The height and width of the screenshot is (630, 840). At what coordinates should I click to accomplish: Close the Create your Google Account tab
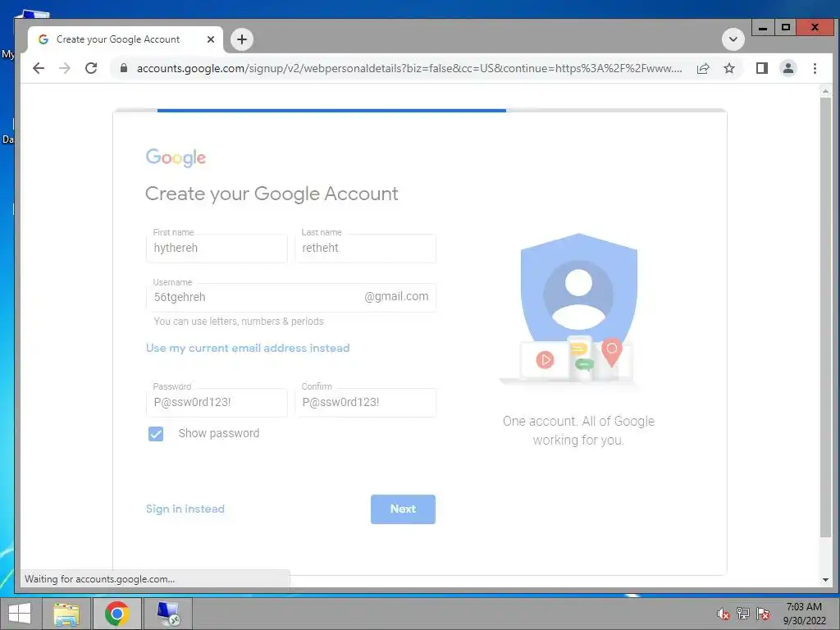(211, 39)
